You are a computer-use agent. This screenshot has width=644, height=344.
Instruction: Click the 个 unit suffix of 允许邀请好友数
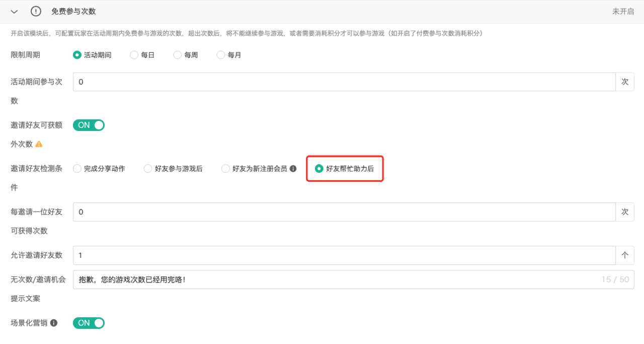625,255
